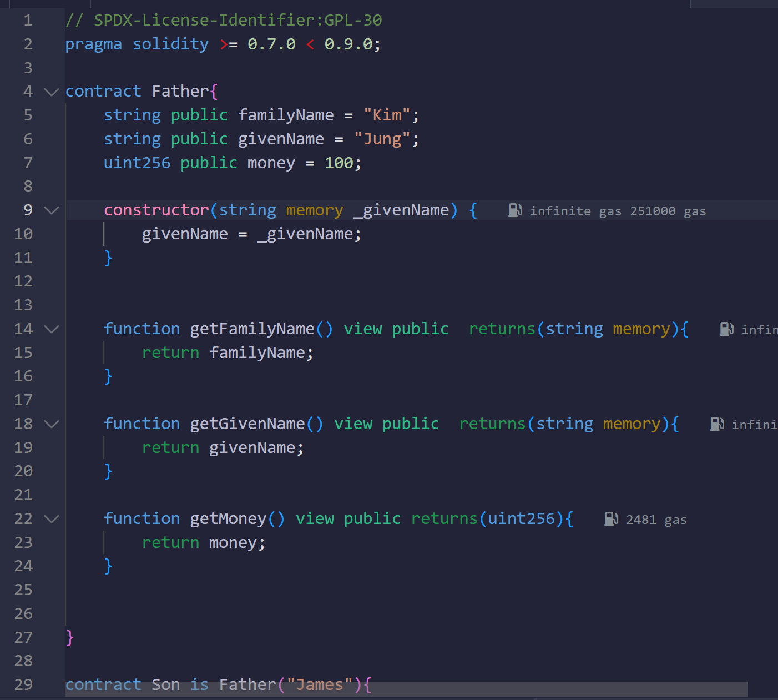The image size is (778, 700).
Task: Click the 'uint256' type on line 7
Action: click(x=137, y=163)
